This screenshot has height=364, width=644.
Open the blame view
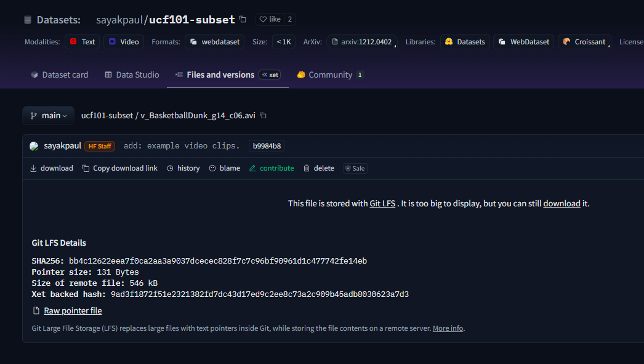pos(225,168)
